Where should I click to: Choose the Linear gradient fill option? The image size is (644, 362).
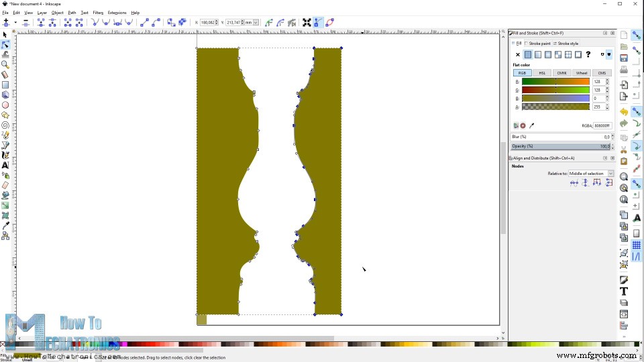point(538,55)
